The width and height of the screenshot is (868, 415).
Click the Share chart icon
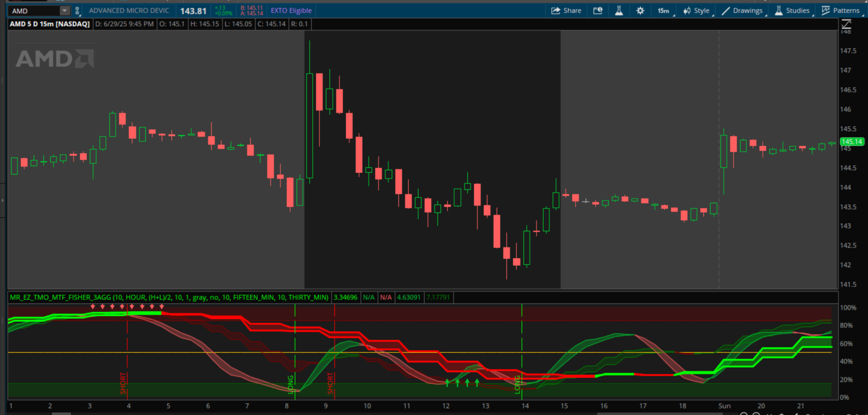pos(556,11)
